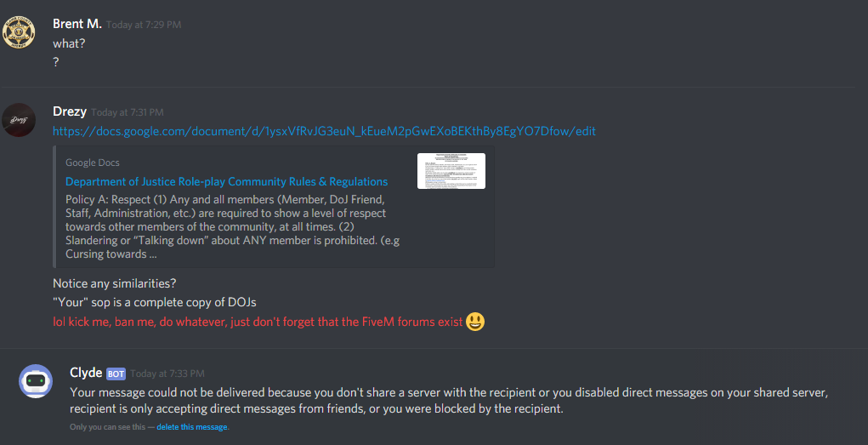Click the BOT badge next to Clyde
868x445 pixels.
(x=116, y=374)
